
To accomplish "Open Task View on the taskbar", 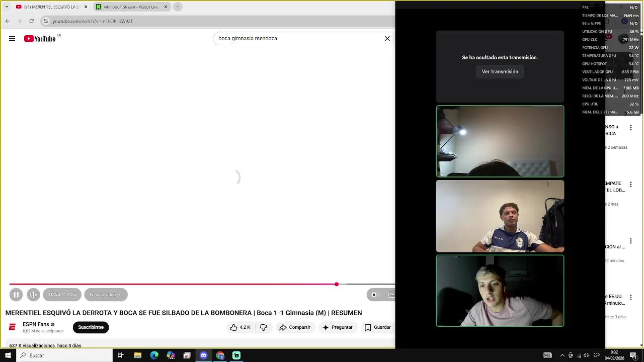I will point(121,355).
